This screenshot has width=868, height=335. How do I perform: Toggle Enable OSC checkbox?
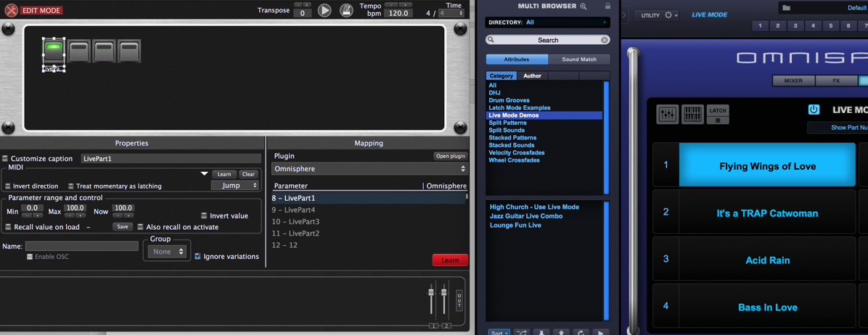point(30,257)
